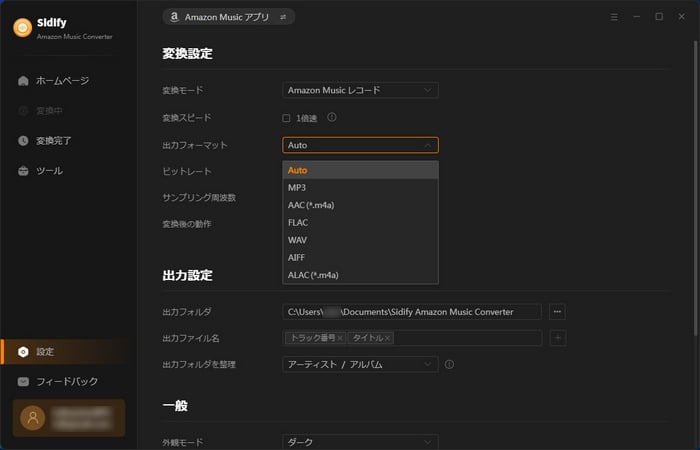This screenshot has height=450, width=700.
Task: Open the hamburger menu icon
Action: 614,17
